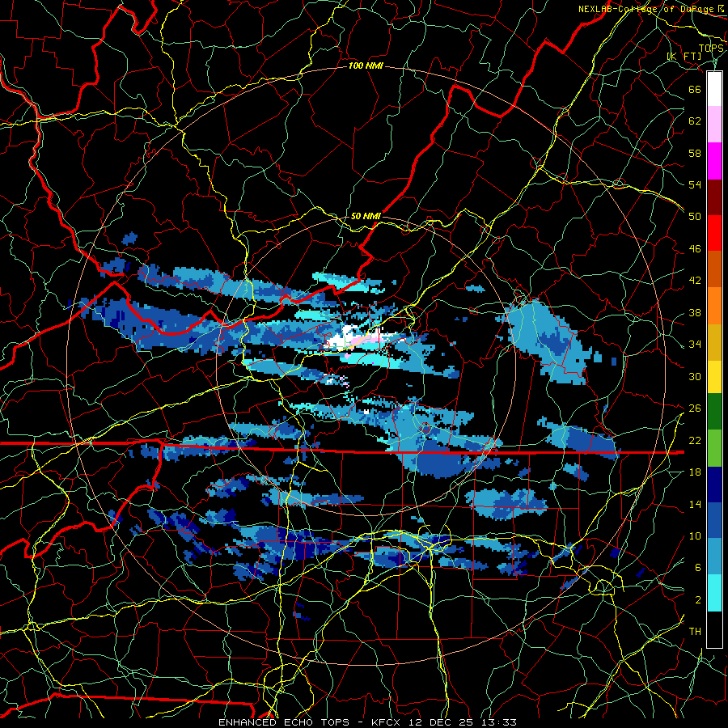Select the dark green legend swatch

[x=714, y=412]
